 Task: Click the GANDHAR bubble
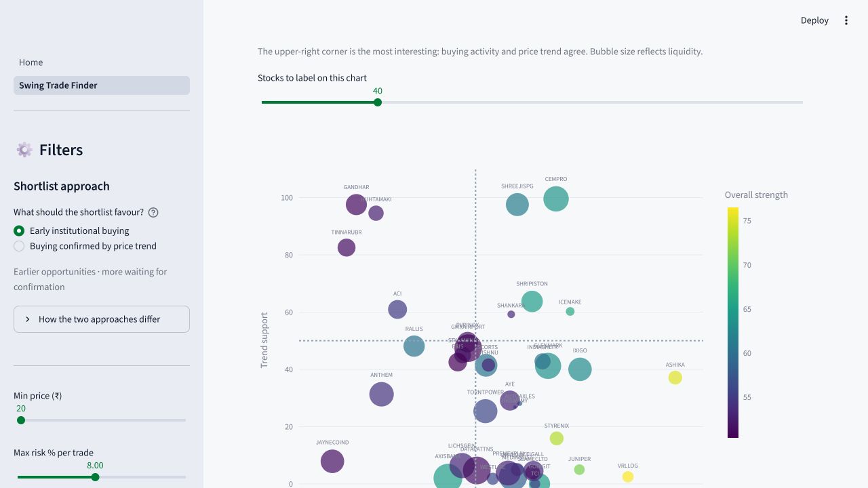coord(356,204)
